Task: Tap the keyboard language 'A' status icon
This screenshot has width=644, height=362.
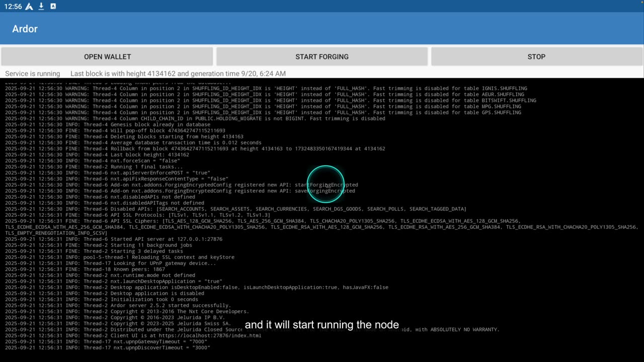Action: tap(53, 6)
